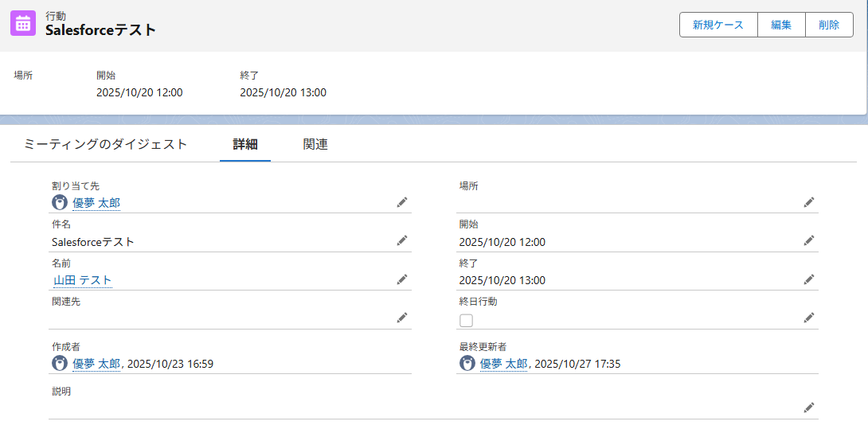
Task: Edit the 関連先 field pencil icon
Action: click(402, 318)
